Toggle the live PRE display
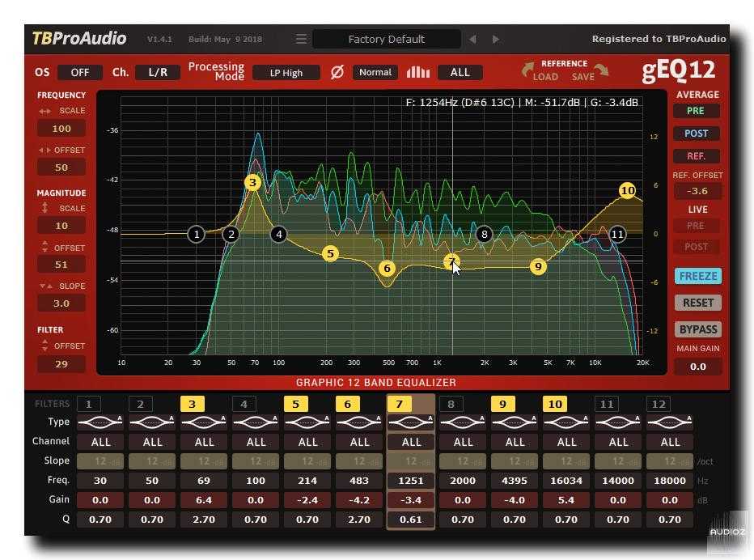Image resolution: width=754 pixels, height=560 pixels. (697, 226)
